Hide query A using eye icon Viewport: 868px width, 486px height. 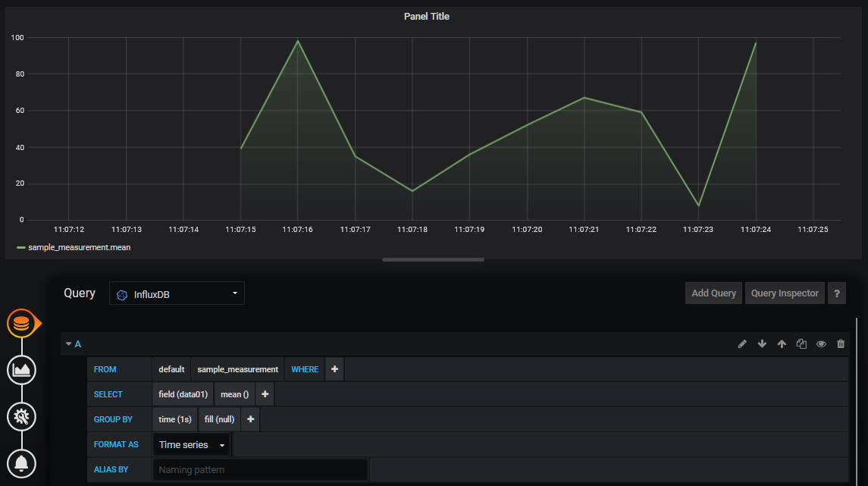pos(821,344)
